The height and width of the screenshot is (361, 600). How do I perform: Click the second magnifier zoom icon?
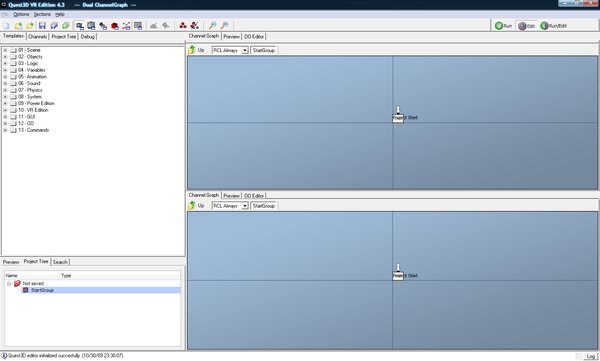point(225,26)
